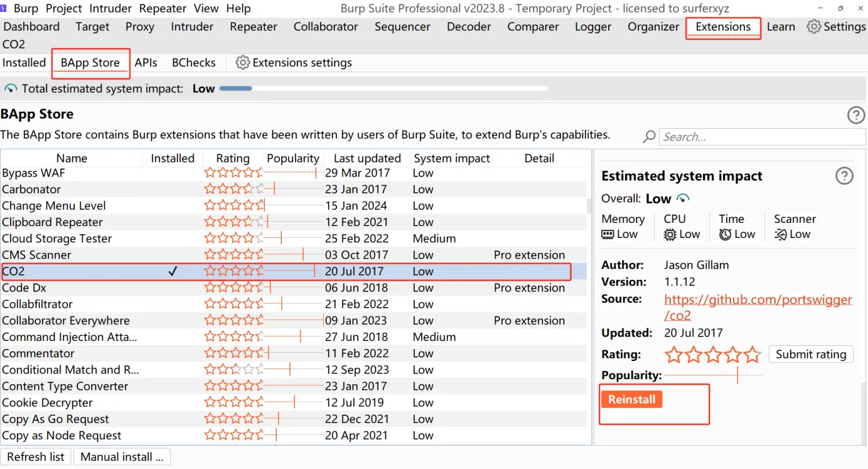Image resolution: width=868 pixels, height=469 pixels.
Task: Sort by Rating column header
Action: coord(233,158)
